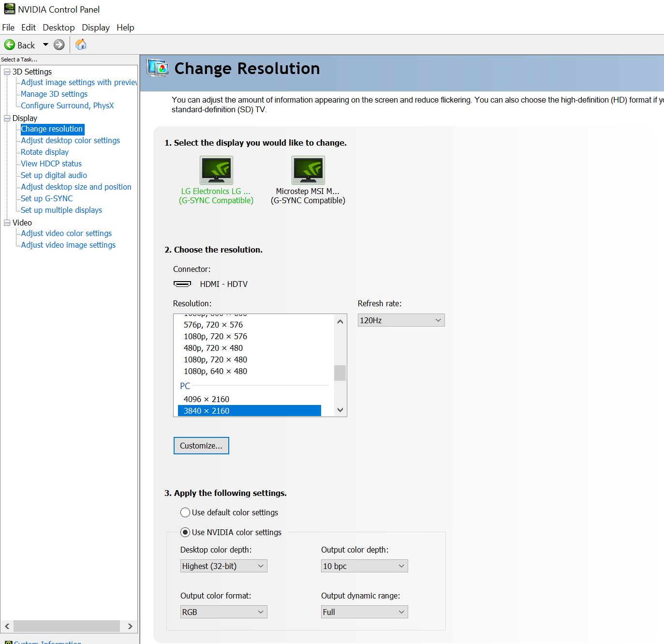Click sidebar horizontal scroll left arrow
664x644 pixels.
click(7, 626)
